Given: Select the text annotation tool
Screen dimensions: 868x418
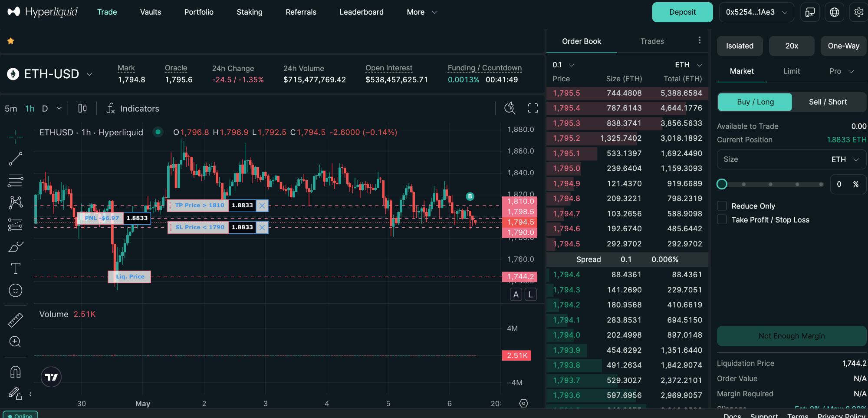Looking at the screenshot, I should pos(16,269).
